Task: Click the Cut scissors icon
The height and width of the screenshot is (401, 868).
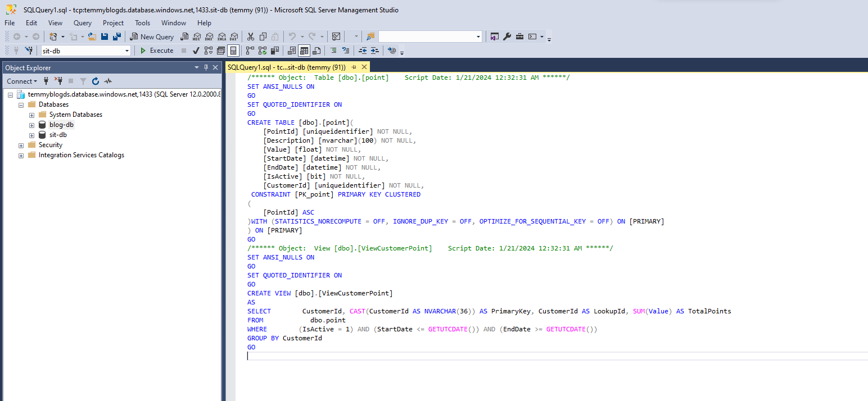Action: (x=250, y=37)
